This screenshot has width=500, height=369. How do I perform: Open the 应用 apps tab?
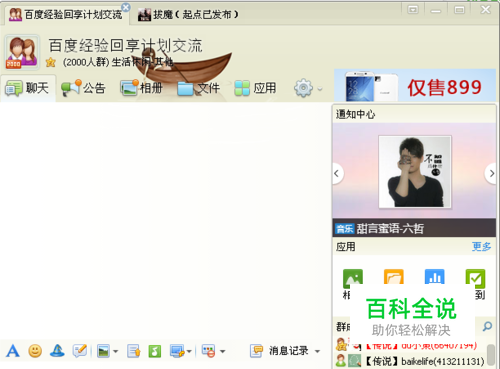(x=255, y=88)
